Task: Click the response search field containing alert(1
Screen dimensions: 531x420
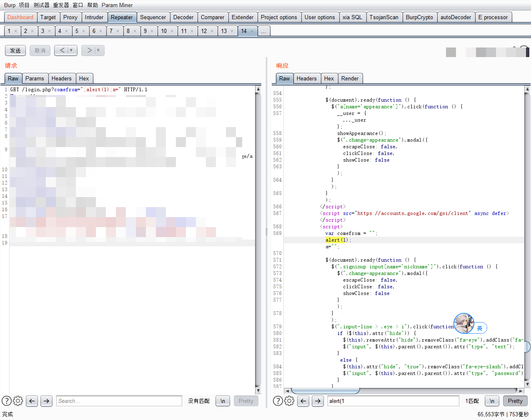Action: (x=393, y=401)
